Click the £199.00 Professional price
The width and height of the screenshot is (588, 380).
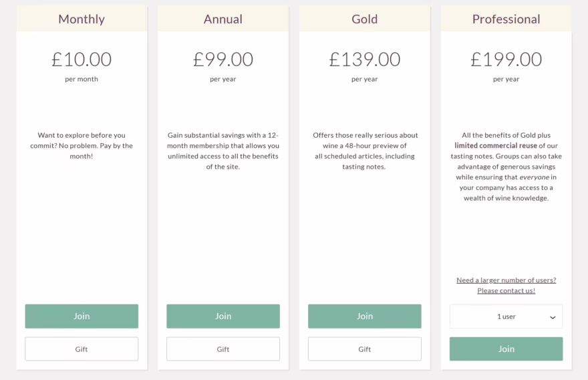point(506,60)
